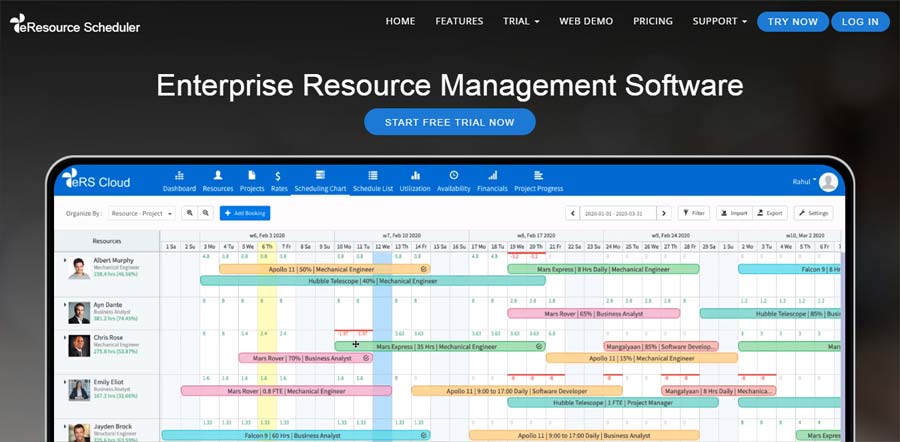
Task: Click the TRY NOW button
Action: 793,22
